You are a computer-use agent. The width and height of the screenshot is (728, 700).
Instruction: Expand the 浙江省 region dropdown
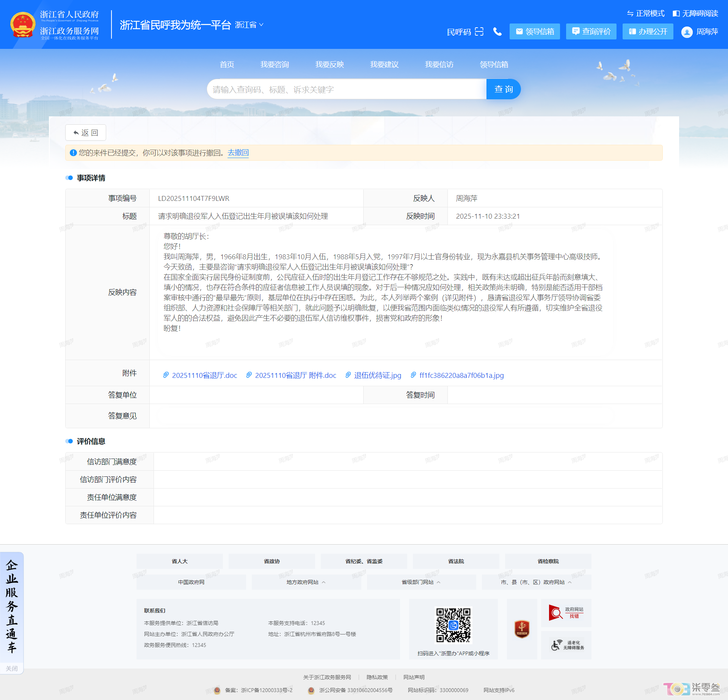point(249,25)
